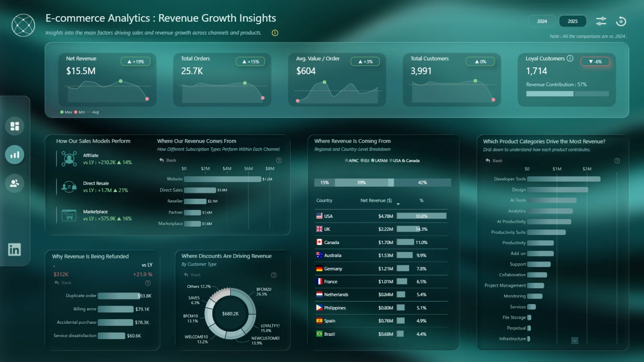Click the 39% EU region bar

[x=361, y=183]
